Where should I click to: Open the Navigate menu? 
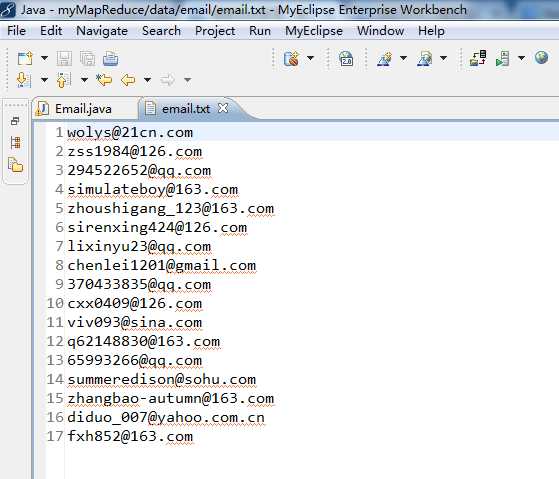point(102,31)
